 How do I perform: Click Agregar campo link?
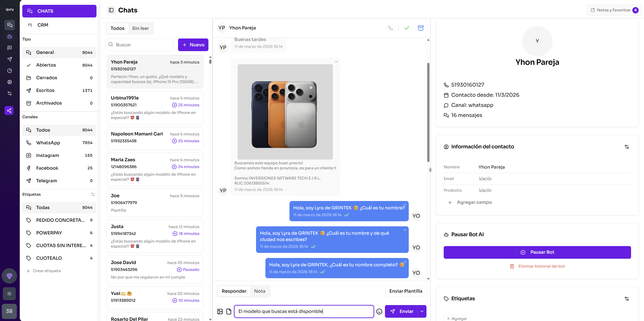coord(470,202)
